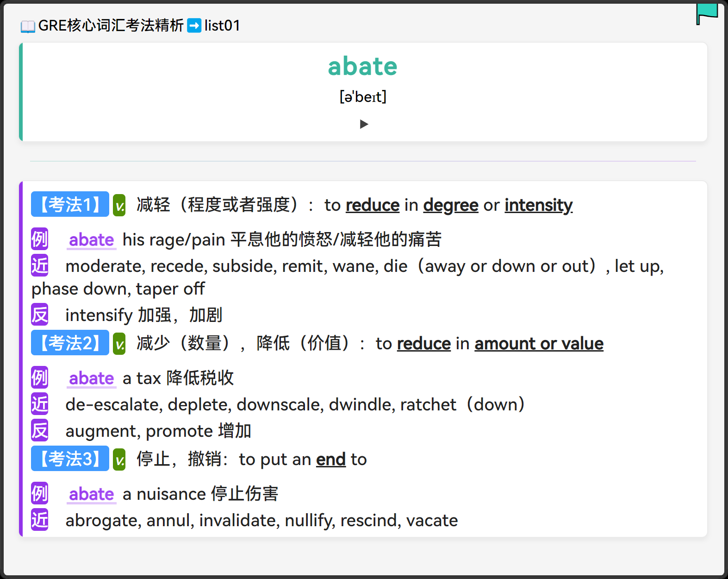Image resolution: width=728 pixels, height=579 pixels.
Task: Click the abate headword title
Action: [363, 66]
